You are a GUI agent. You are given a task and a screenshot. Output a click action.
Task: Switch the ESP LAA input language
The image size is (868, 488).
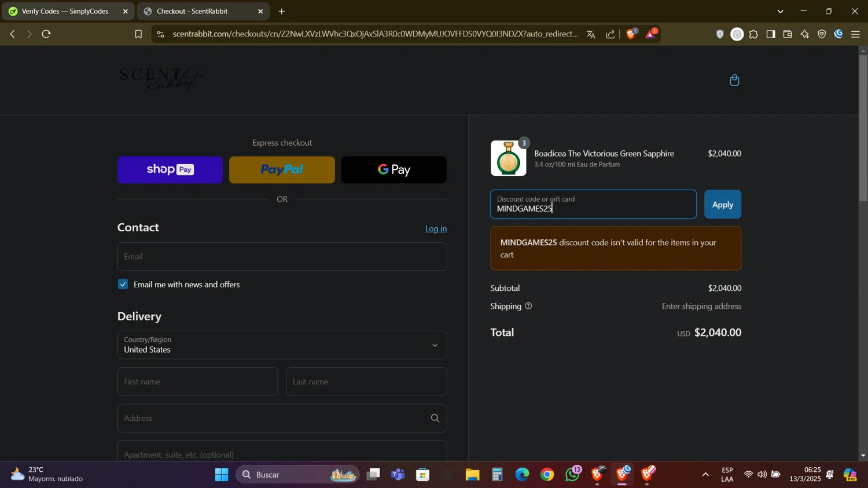(727, 475)
